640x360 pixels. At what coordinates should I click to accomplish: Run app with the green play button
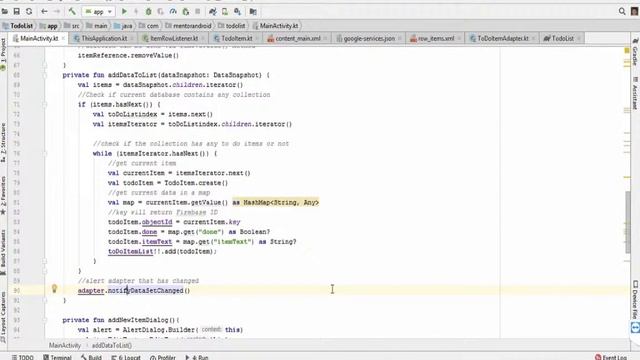point(124,11)
